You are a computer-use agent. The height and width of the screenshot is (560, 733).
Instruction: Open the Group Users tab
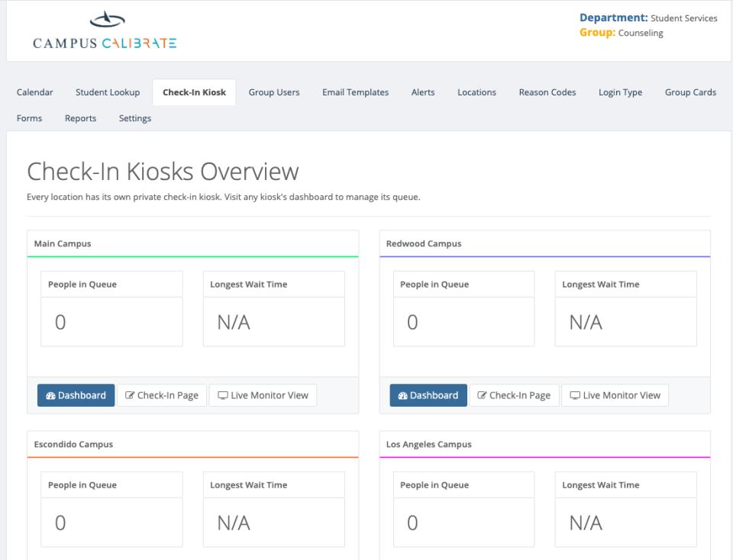274,92
